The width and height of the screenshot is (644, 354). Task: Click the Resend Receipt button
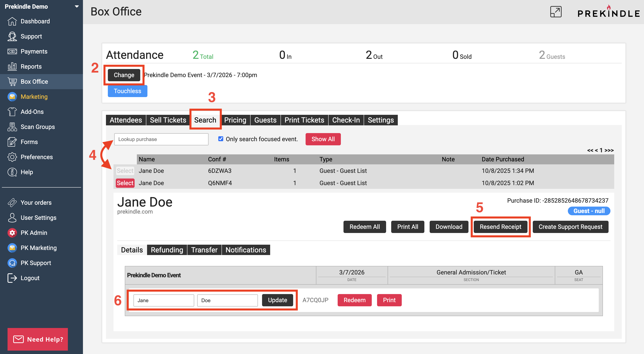pos(500,227)
